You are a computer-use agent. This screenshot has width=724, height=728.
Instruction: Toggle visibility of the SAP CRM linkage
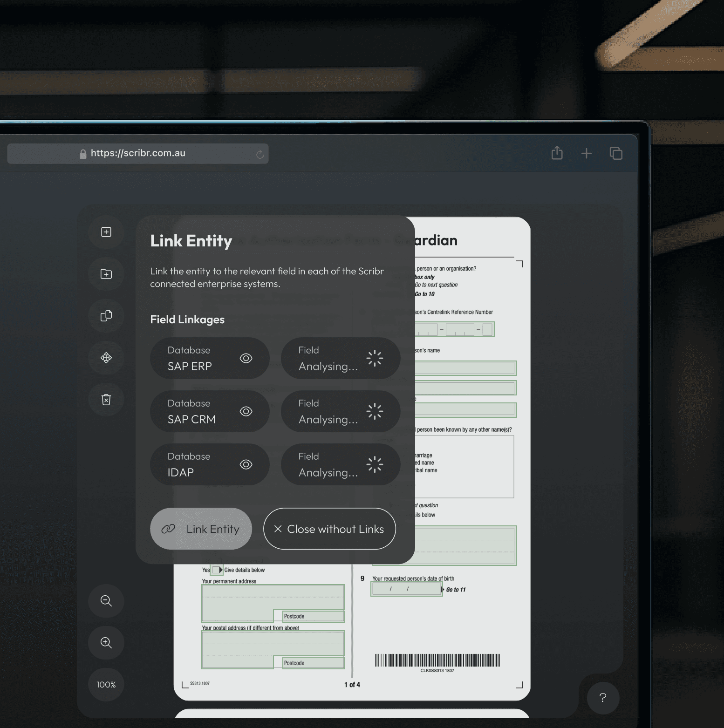coord(246,411)
